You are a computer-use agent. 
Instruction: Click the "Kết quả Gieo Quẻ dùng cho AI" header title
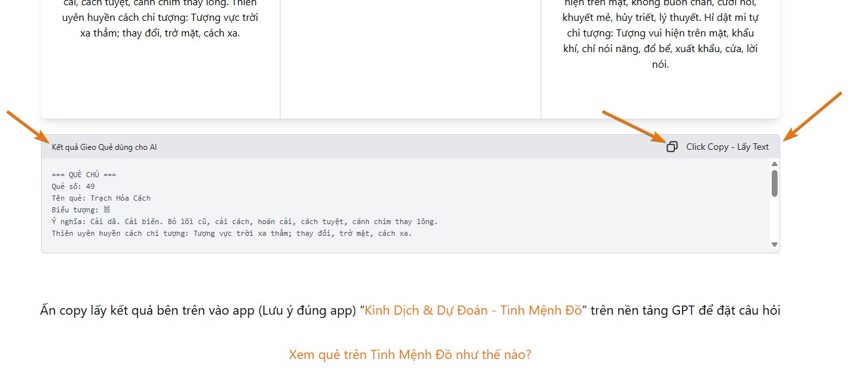(104, 147)
